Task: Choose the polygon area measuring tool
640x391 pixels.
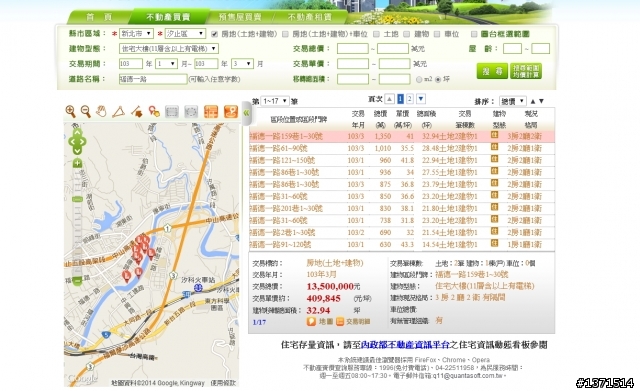Action: (118, 111)
